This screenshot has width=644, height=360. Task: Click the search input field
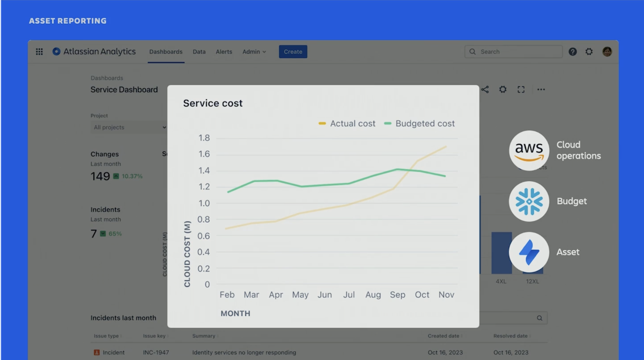point(514,51)
